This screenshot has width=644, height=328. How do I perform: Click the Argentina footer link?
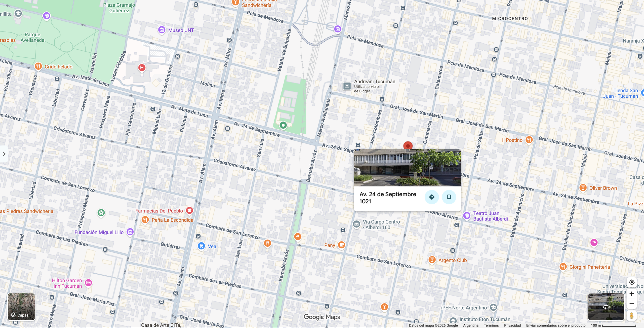tap(471, 325)
